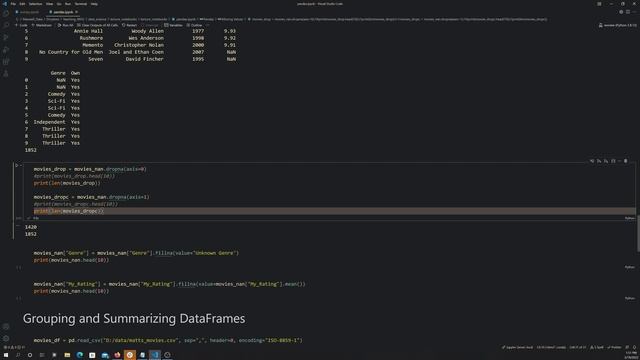Click the notebook vertical scrollbar thumb
Viewport: 640px width, 360px height.
coord(638,233)
